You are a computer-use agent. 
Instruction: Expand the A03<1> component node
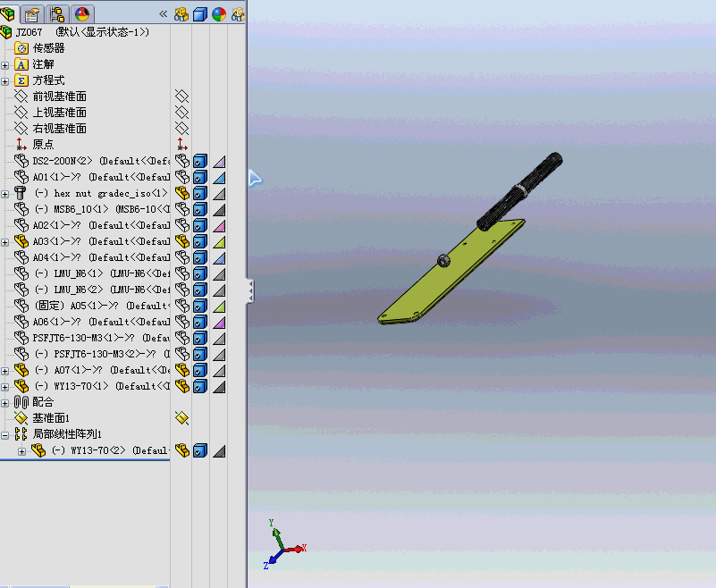pos(4,242)
